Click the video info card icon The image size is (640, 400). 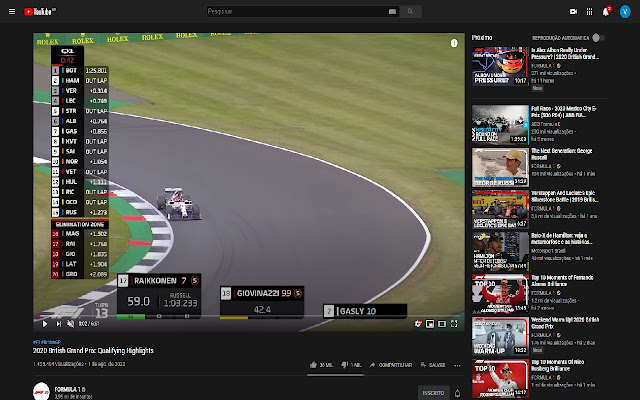[x=454, y=43]
